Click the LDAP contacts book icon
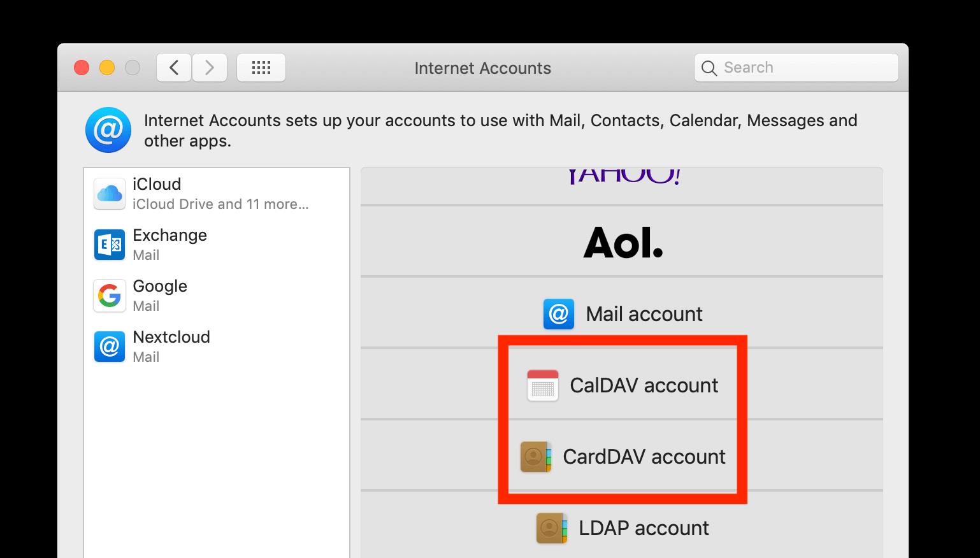 point(551,528)
